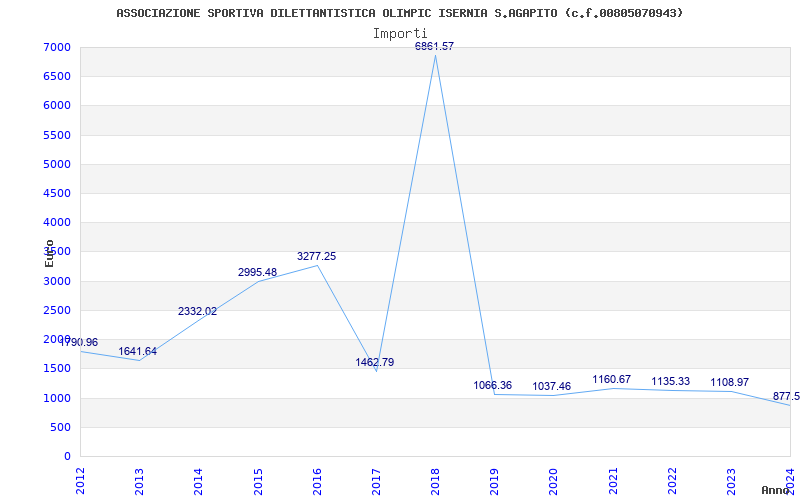Click the Anno x-axis label
Viewport: 800px width, 500px height.
pos(776,490)
